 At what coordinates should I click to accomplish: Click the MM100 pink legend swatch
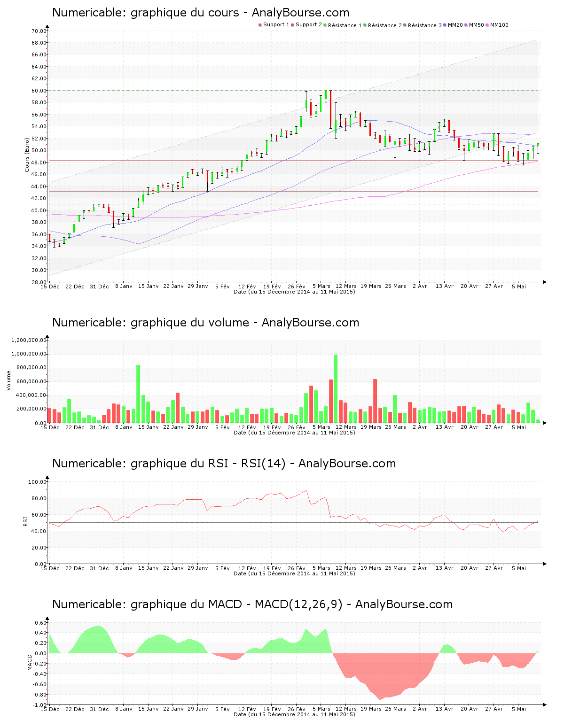coord(487,25)
